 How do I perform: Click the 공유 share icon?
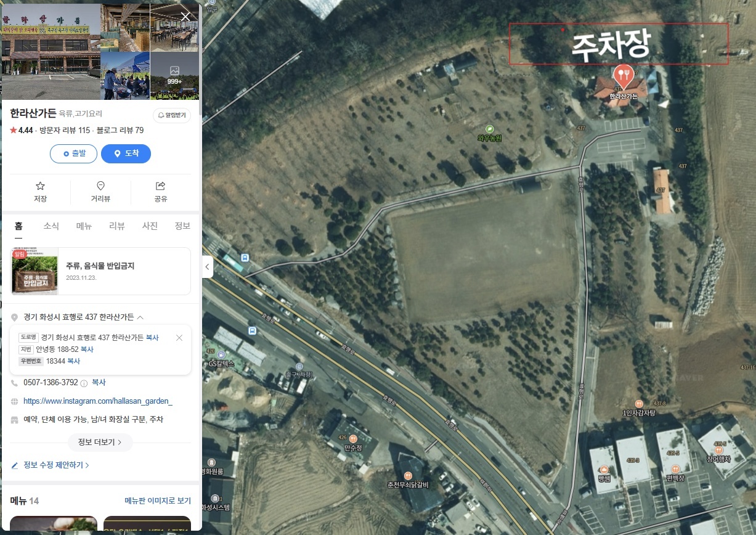pos(161,186)
